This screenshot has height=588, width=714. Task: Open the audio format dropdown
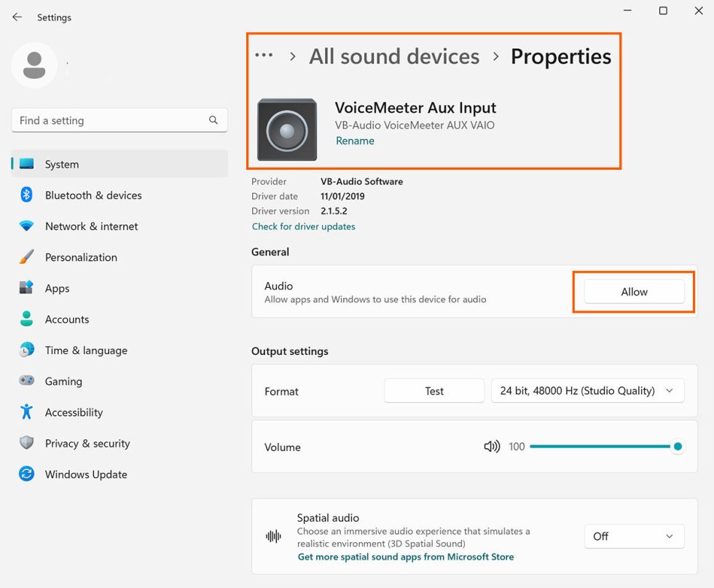pos(587,391)
